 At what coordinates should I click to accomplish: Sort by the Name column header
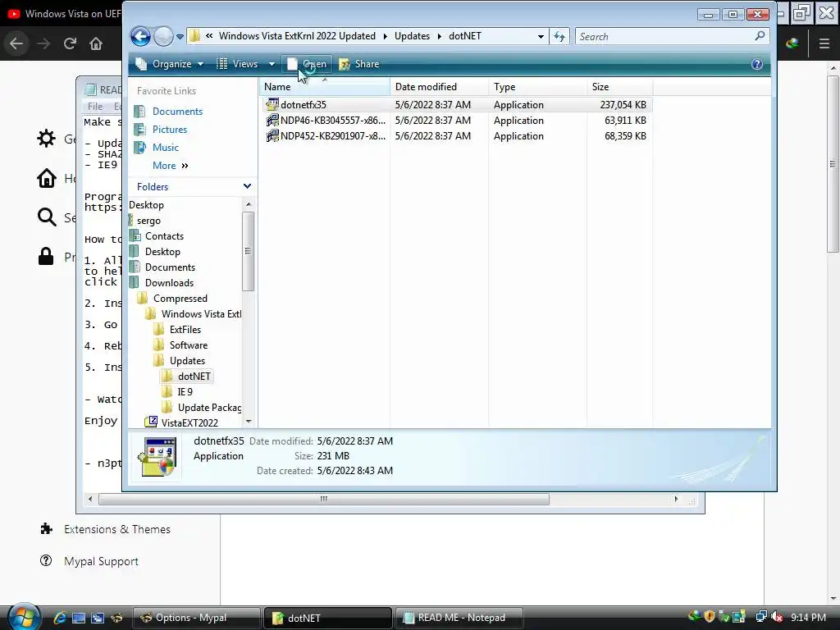pos(325,87)
